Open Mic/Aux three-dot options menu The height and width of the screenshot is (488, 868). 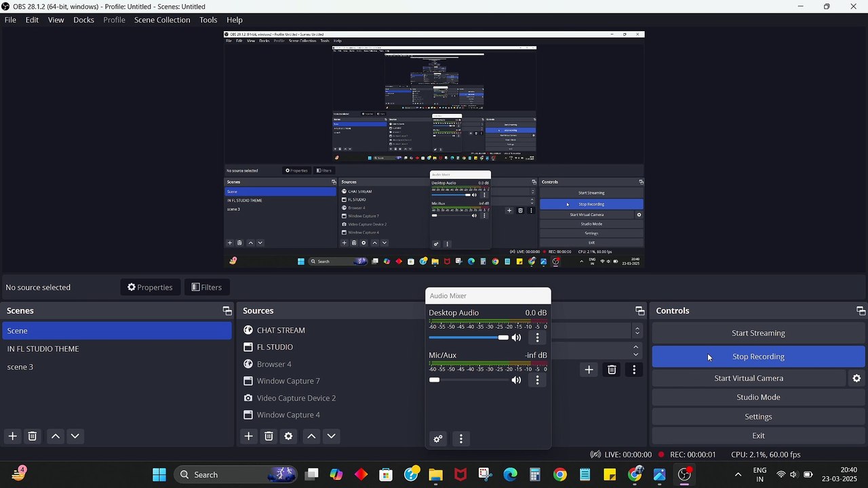[x=537, y=380]
